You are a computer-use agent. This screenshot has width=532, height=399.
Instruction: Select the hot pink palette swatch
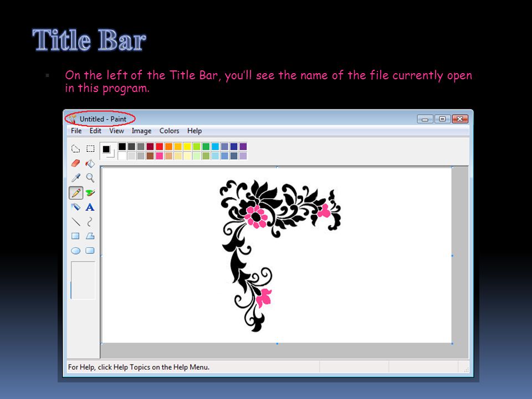coord(160,156)
